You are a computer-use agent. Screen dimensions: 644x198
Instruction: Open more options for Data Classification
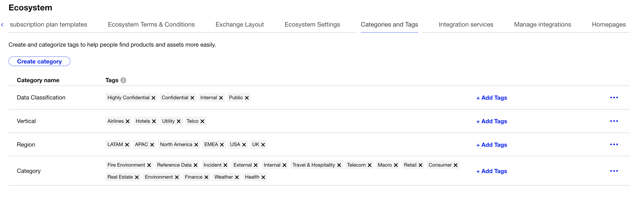614,98
